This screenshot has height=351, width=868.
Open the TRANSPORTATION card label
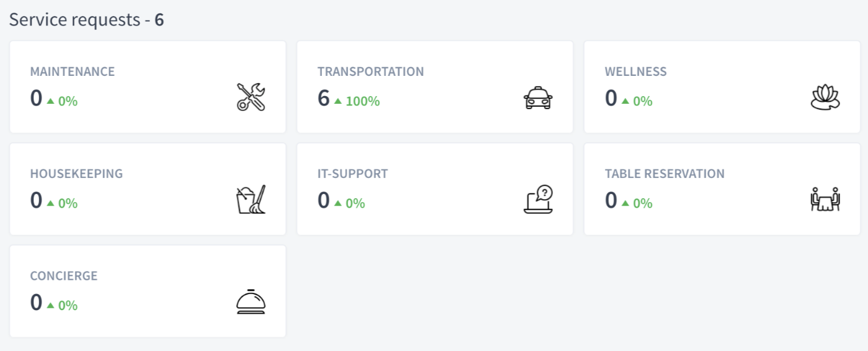point(371,72)
